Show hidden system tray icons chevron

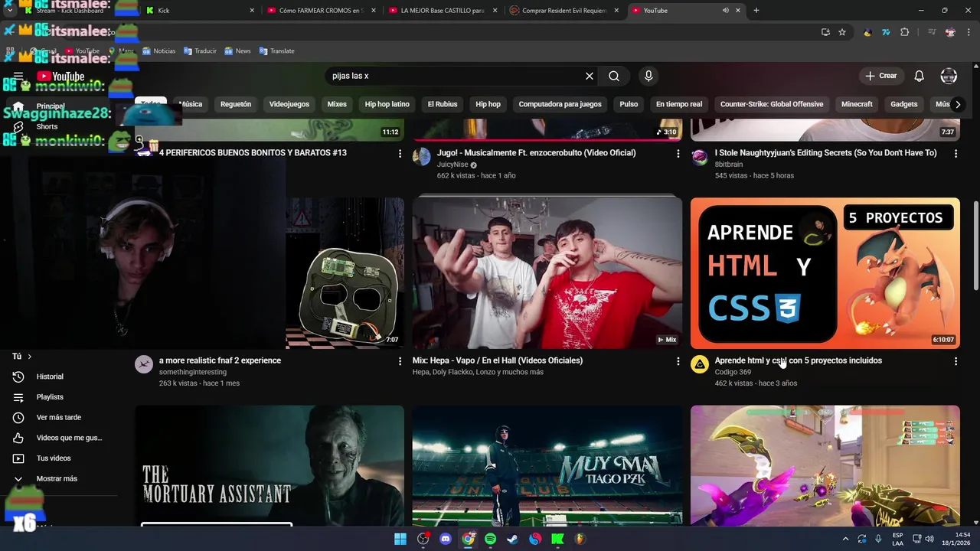845,539
